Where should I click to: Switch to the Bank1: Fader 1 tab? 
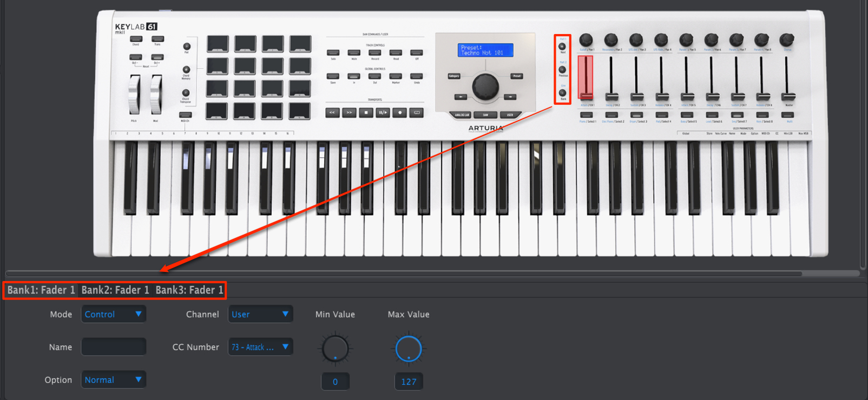41,290
